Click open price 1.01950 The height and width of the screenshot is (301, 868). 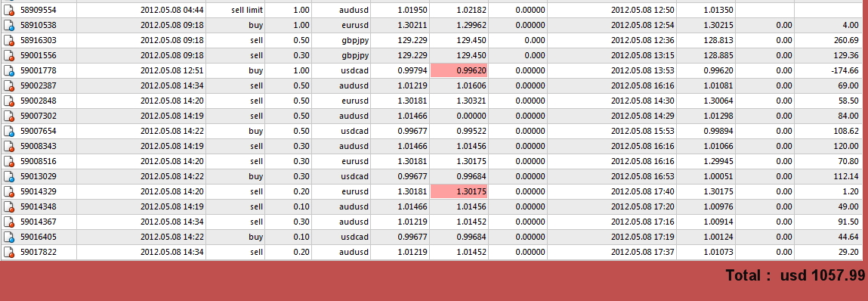pos(412,10)
